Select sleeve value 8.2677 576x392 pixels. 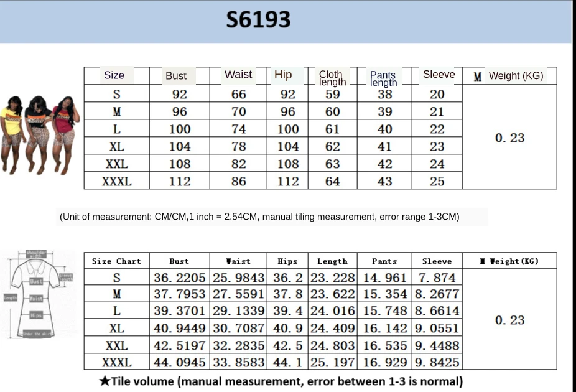click(437, 294)
